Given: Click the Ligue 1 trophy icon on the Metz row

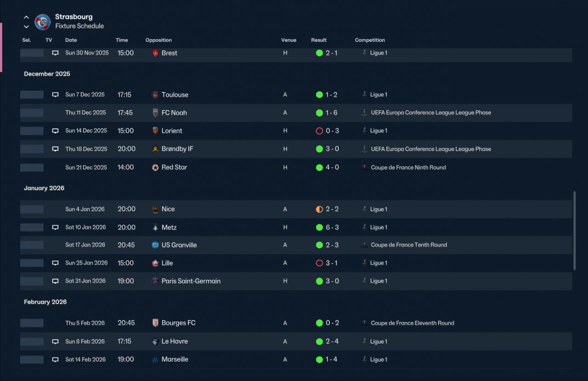Looking at the screenshot, I should tap(364, 227).
